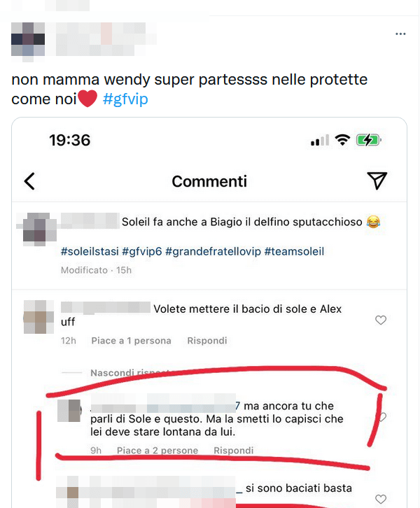
Task: Open the #gfvip6 hashtag
Action: pos(141,251)
